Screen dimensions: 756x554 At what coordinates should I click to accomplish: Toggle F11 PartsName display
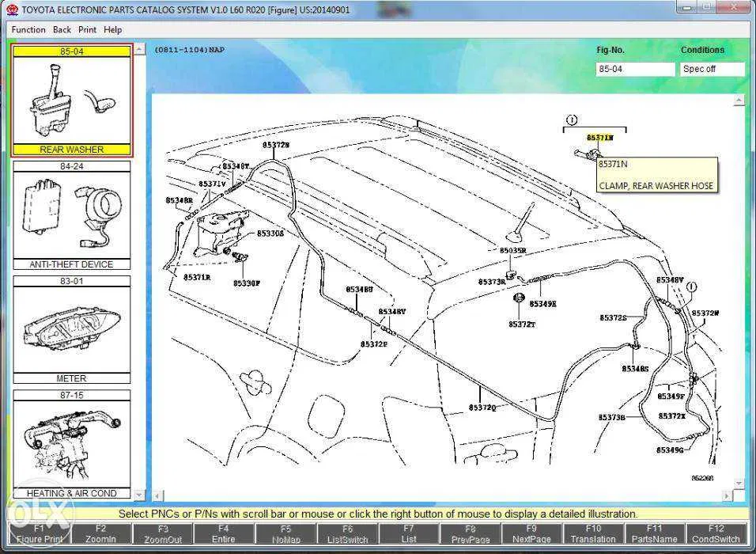pos(655,533)
